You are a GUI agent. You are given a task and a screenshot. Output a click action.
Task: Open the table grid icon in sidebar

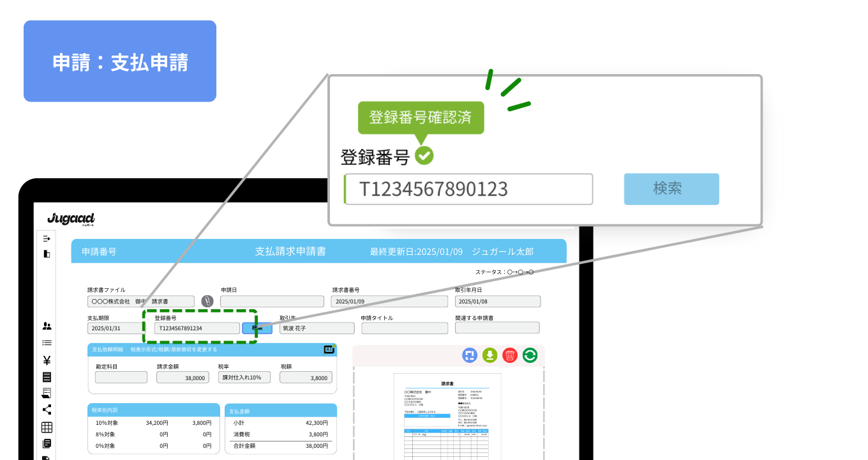click(47, 427)
